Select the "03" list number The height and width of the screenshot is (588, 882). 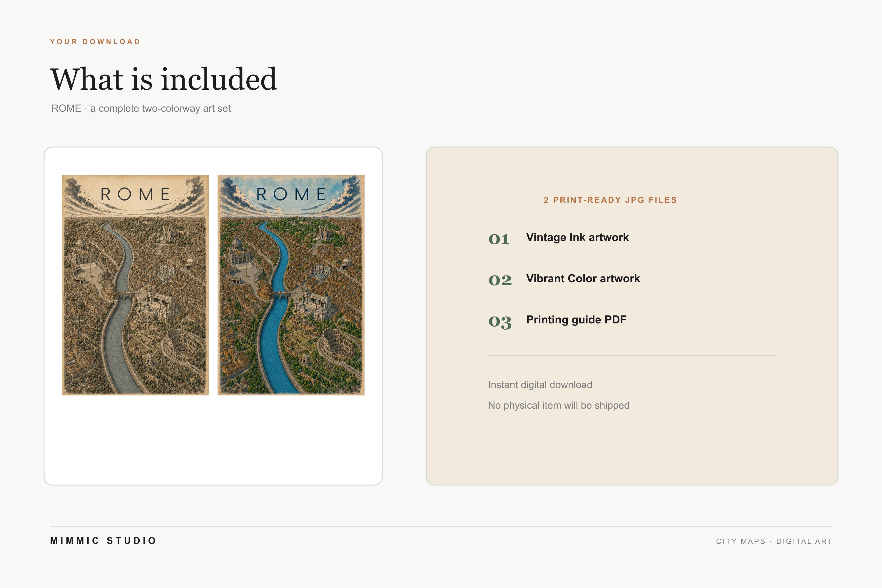pyautogui.click(x=500, y=322)
